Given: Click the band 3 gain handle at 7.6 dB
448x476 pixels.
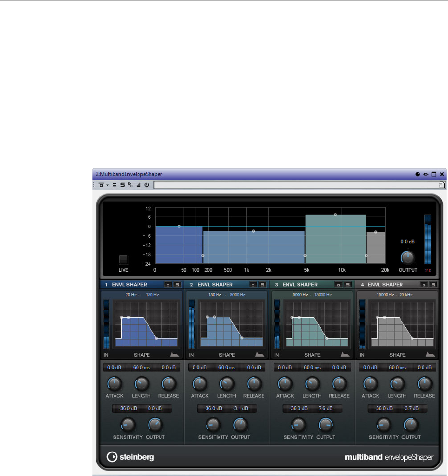Looking at the screenshot, I should pyautogui.click(x=336, y=215).
